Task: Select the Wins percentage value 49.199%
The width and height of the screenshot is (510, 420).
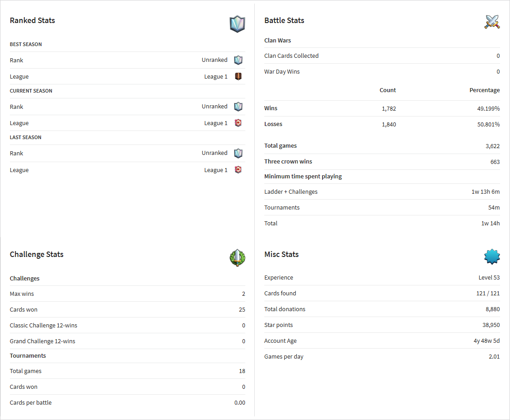Action: coord(488,108)
